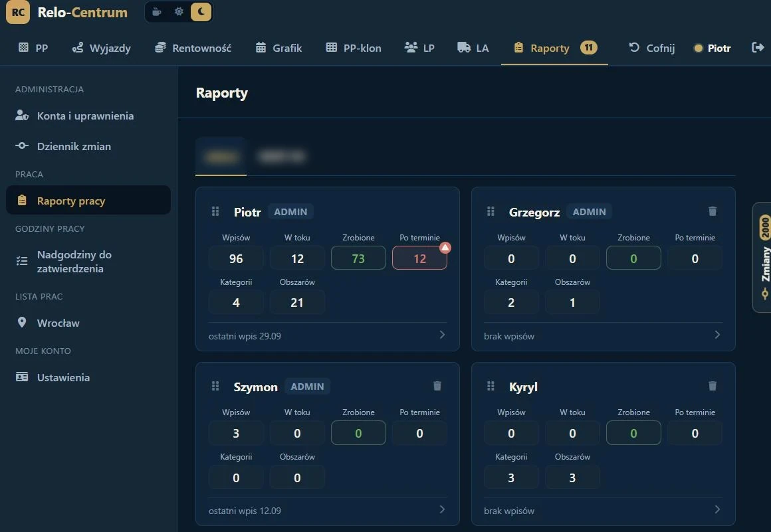Screen dimensions: 771x532
Task: Grab the drag handle on Szymon card
Action: (215, 386)
